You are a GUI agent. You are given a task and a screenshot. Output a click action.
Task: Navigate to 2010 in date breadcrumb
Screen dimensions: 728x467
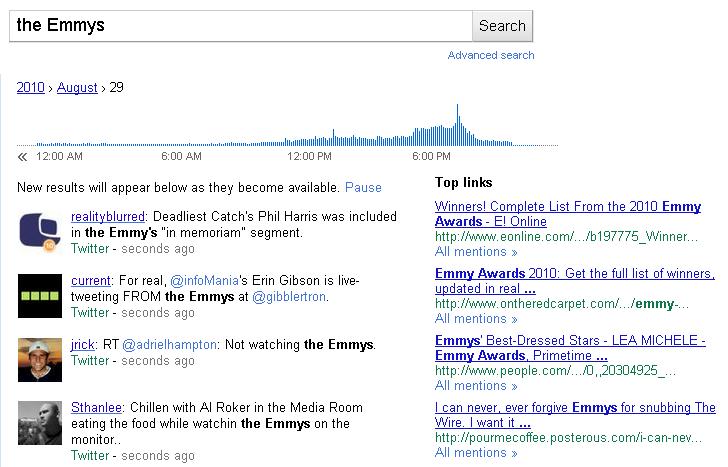(x=31, y=87)
